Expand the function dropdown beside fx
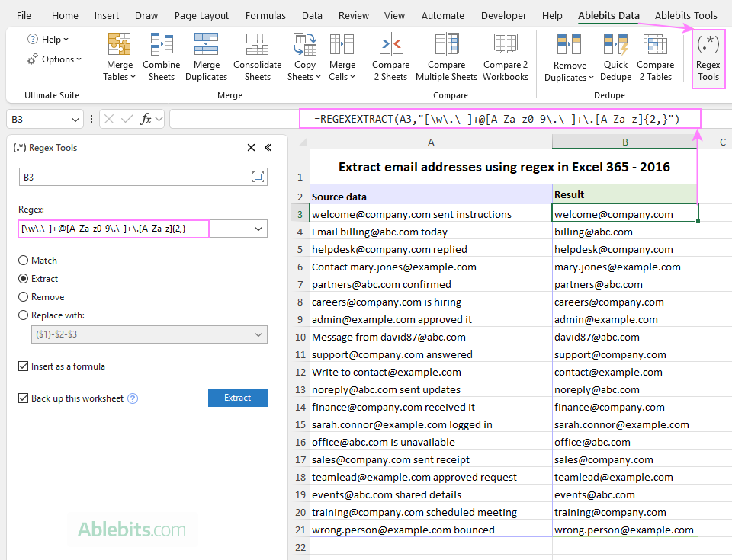The width and height of the screenshot is (732, 560). tap(159, 120)
